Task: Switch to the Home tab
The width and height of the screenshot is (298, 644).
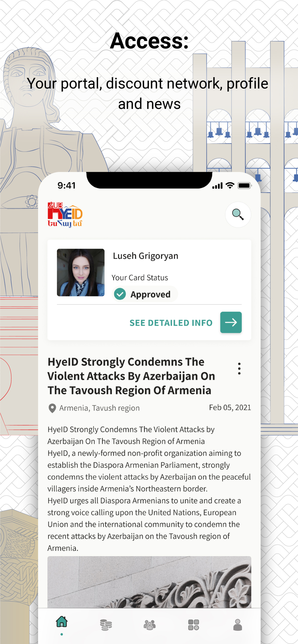Action: 62,622
